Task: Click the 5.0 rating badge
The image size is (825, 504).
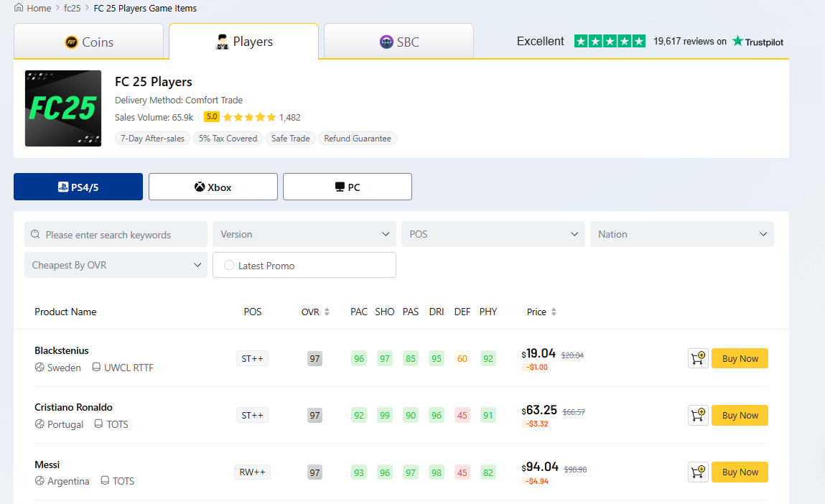Action: click(212, 117)
